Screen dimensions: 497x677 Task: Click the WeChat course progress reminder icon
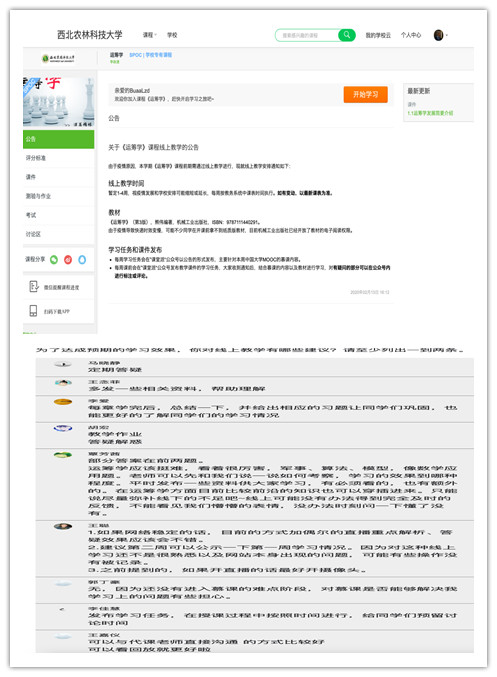[x=34, y=286]
